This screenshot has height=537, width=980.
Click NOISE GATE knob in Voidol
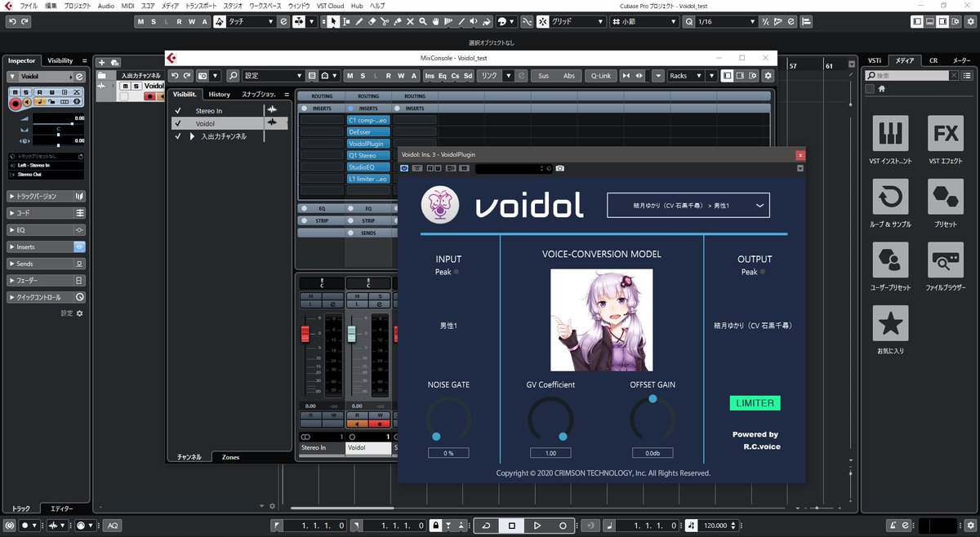448,420
